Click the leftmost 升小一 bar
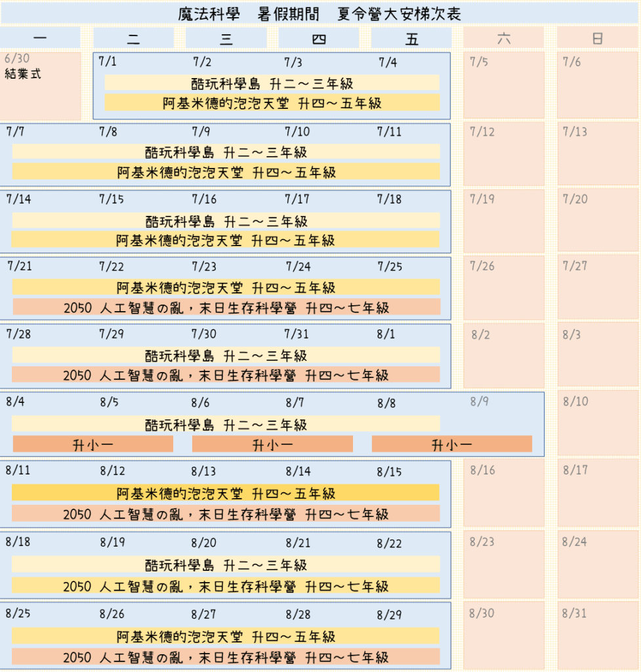Viewport: 641px width, 672px height. (x=93, y=444)
